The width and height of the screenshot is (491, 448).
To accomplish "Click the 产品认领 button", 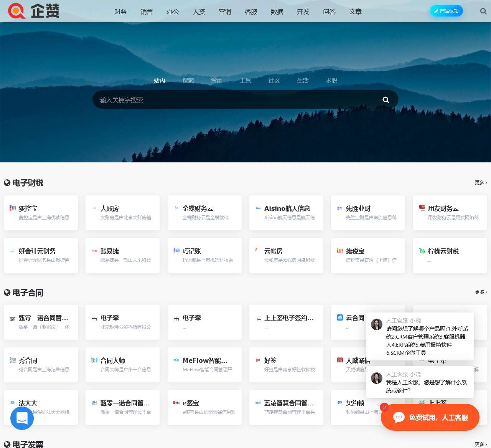I will click(x=447, y=11).
